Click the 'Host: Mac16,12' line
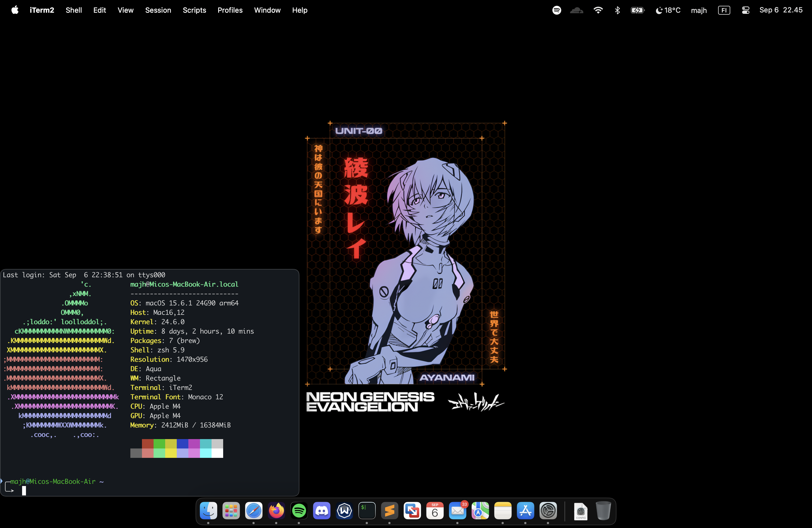The image size is (812, 528). coord(157,312)
